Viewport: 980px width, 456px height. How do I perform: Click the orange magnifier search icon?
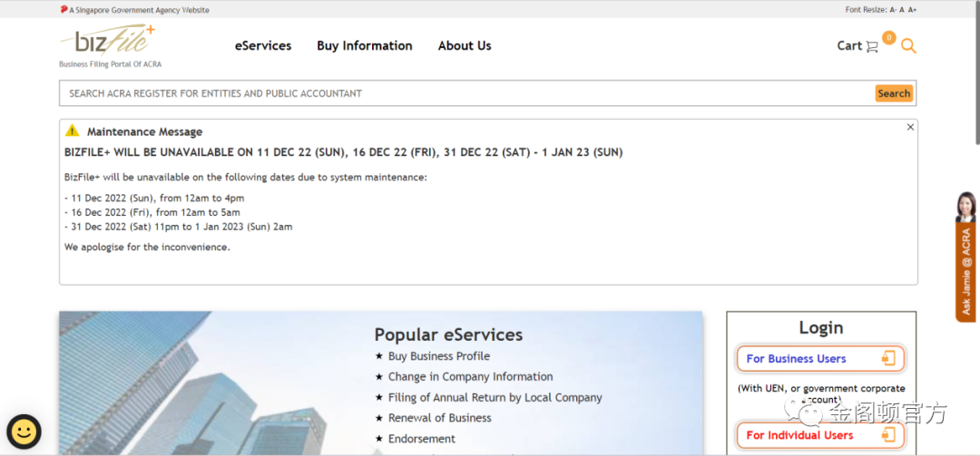[908, 46]
